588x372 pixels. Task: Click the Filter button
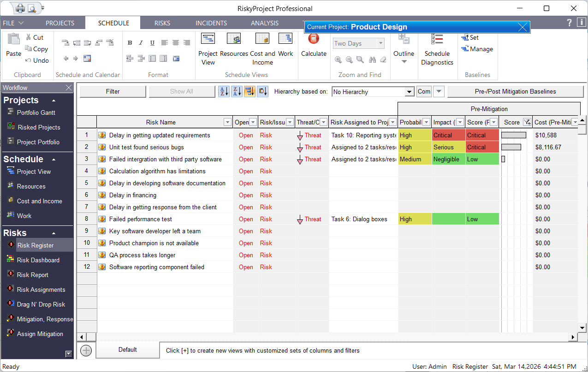pos(113,91)
